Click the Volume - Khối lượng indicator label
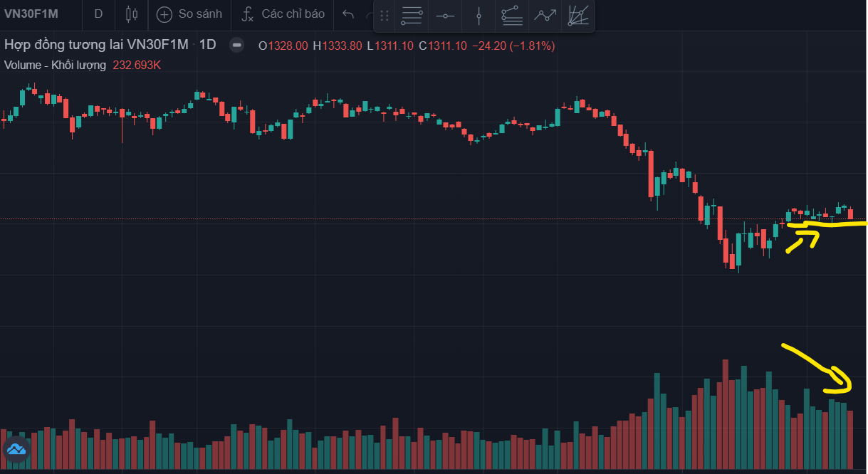Screen dimensions: 868x474 tap(55, 65)
